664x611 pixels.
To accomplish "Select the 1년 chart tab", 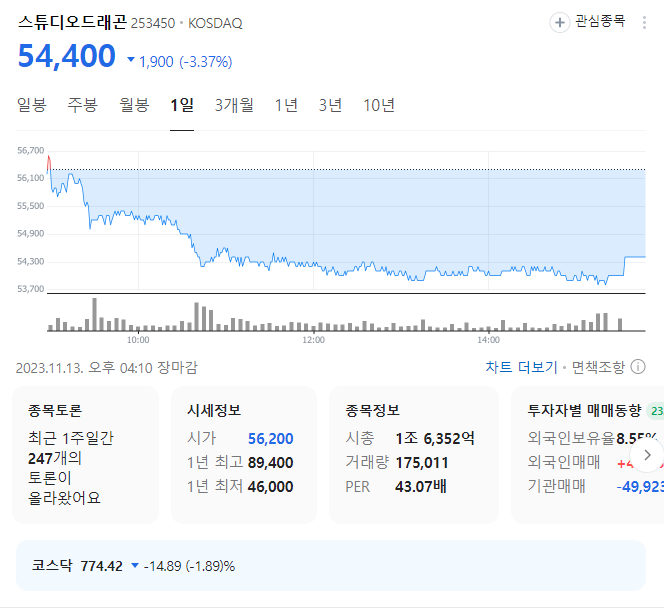I will coord(286,105).
